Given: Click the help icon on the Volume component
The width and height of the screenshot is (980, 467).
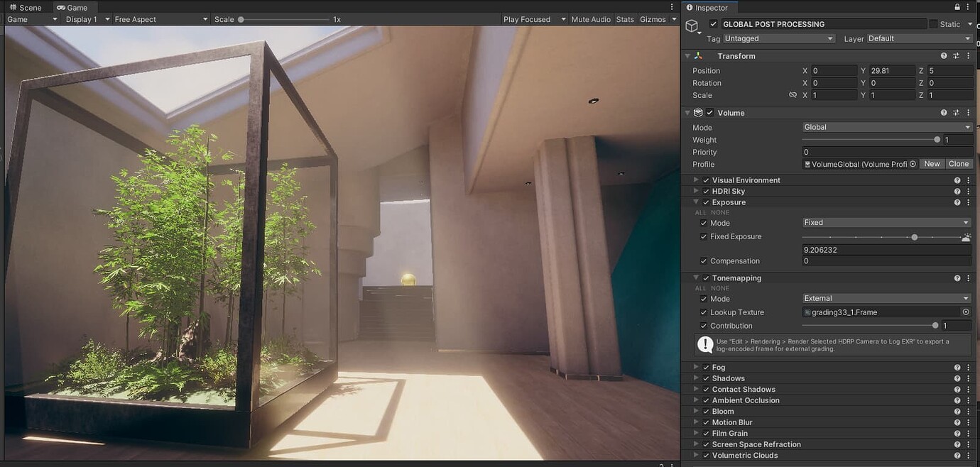Looking at the screenshot, I should click(x=943, y=112).
